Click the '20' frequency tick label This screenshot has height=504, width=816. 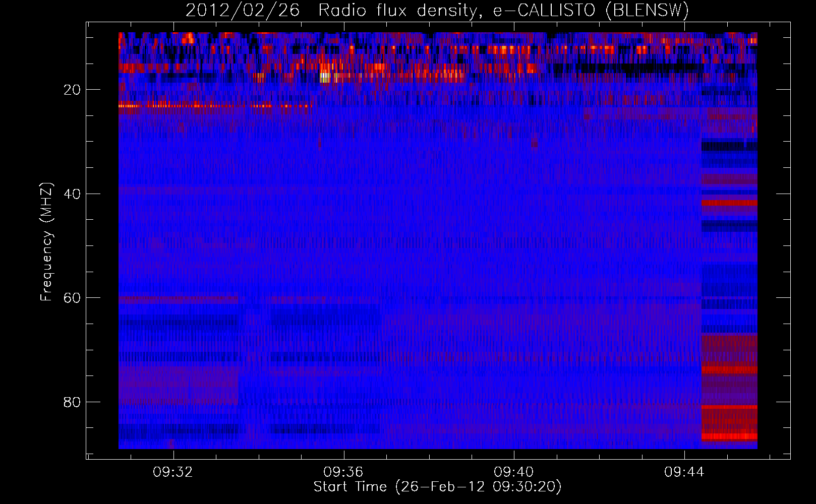coord(72,90)
